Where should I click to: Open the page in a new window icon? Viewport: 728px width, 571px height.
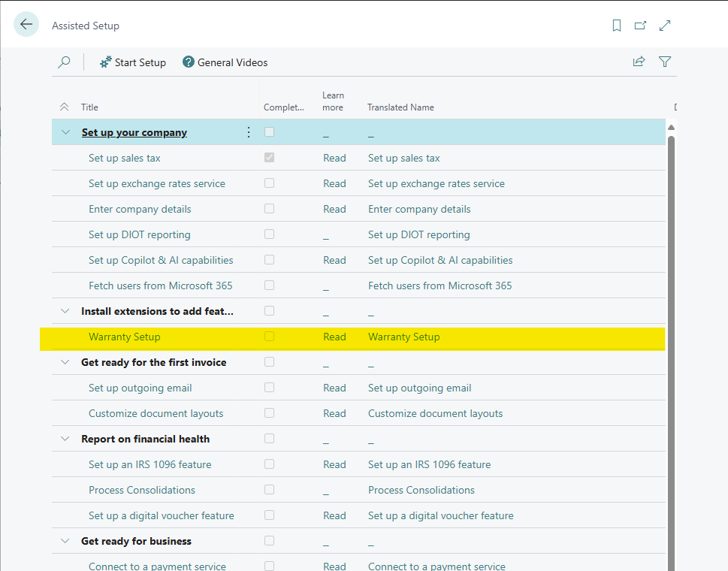point(640,25)
